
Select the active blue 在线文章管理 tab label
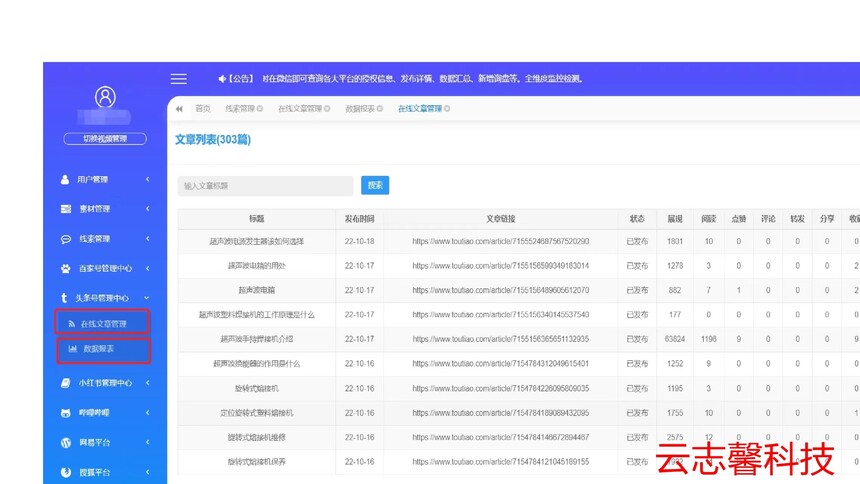420,109
